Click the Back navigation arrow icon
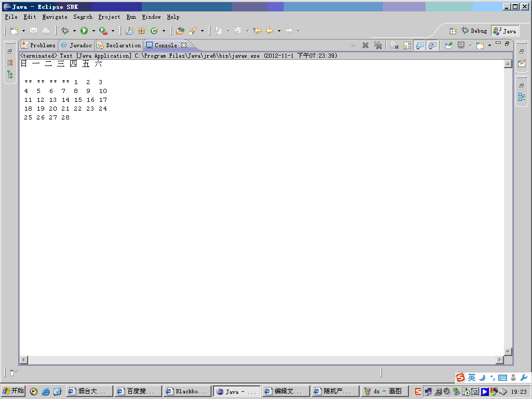Screen dimensions: 532x399 (270, 31)
